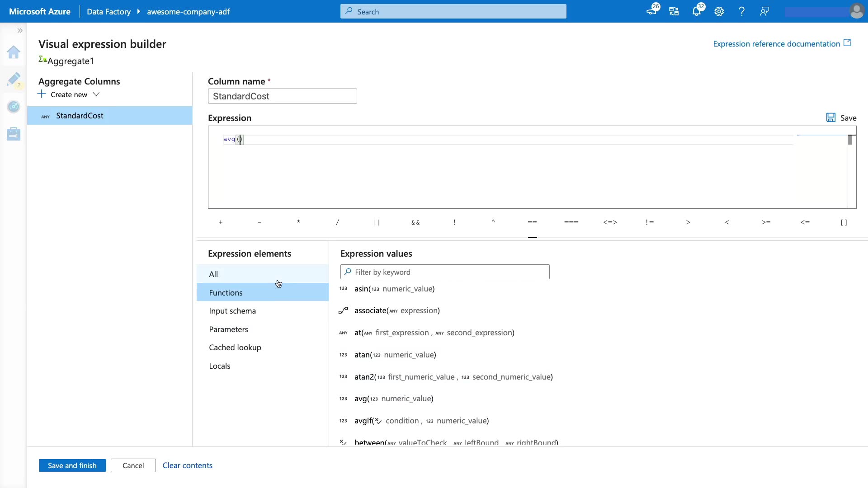Click the Save and finish button

pyautogui.click(x=72, y=465)
